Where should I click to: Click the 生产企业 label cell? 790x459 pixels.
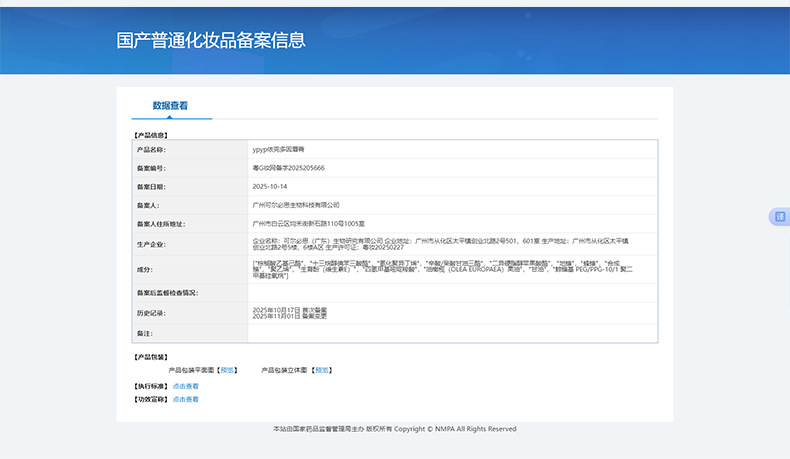pyautogui.click(x=190, y=244)
